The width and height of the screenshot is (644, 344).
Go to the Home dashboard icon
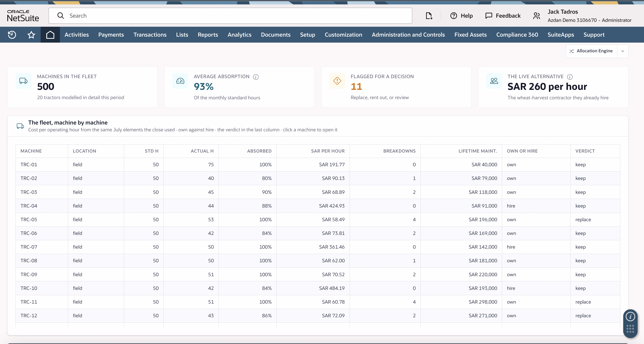50,35
